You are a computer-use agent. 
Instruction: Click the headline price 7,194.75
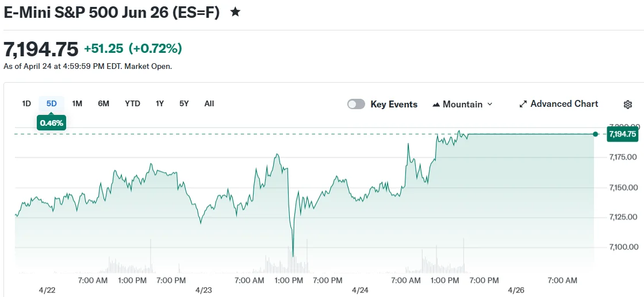click(41, 49)
